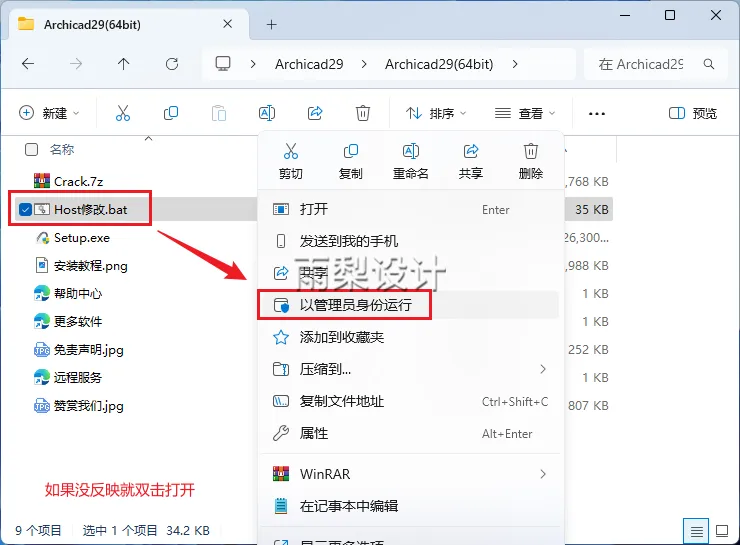
Task: Click the 删除 icon in the context menu
Action: coord(530,151)
